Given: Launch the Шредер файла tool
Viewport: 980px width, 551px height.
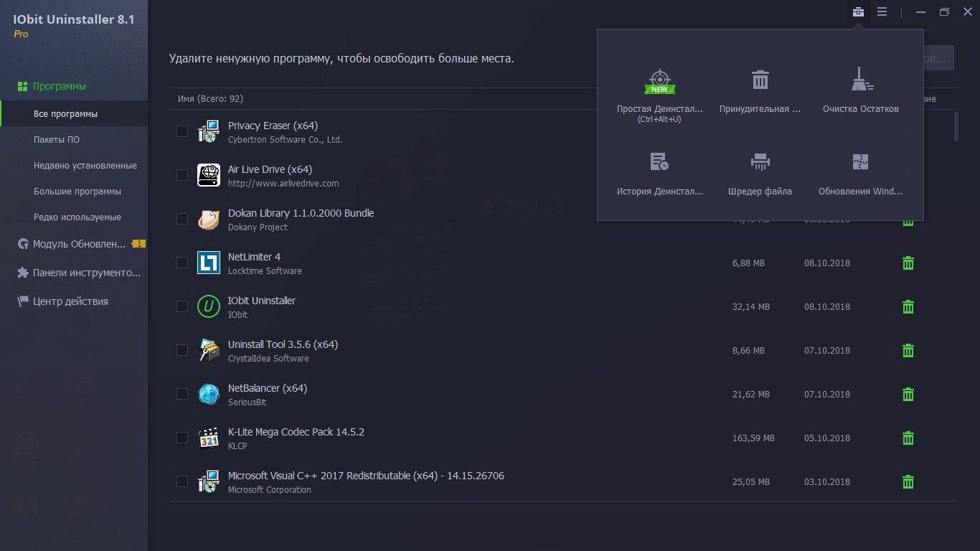Looking at the screenshot, I should [x=760, y=174].
